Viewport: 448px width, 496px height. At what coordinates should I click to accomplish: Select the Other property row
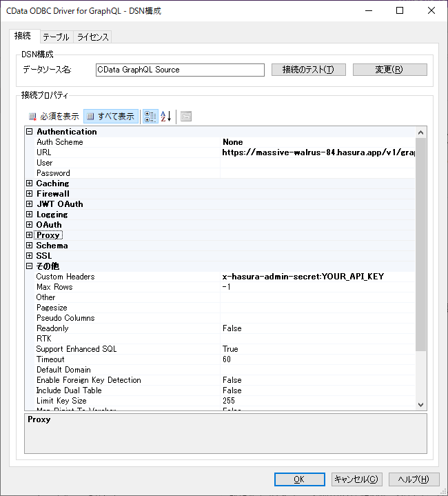point(225,297)
